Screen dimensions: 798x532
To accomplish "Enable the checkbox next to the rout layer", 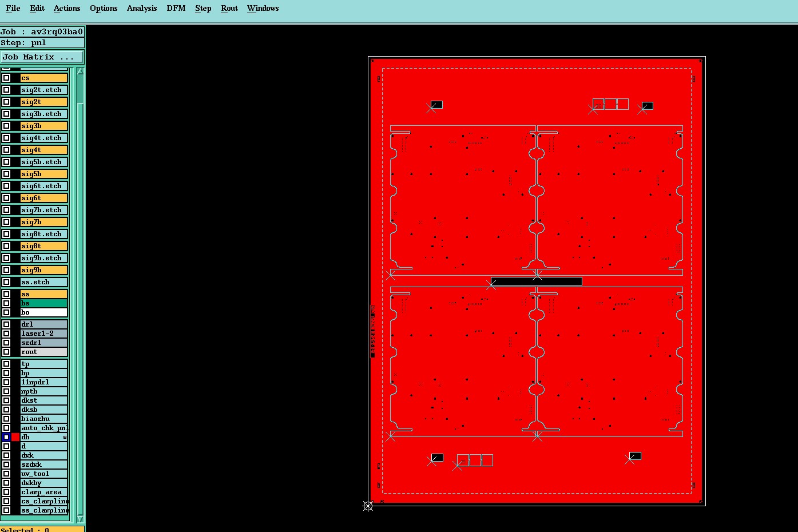I will [x=6, y=352].
